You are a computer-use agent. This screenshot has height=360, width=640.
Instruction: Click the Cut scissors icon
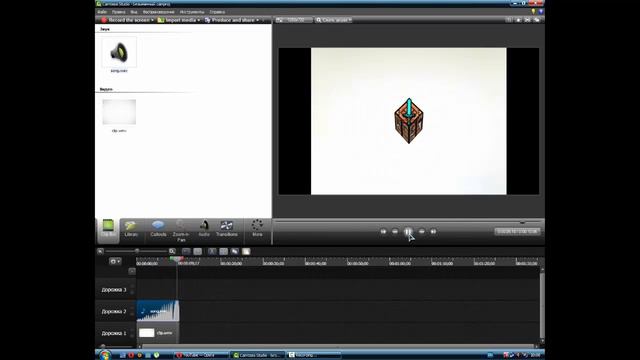coord(212,251)
